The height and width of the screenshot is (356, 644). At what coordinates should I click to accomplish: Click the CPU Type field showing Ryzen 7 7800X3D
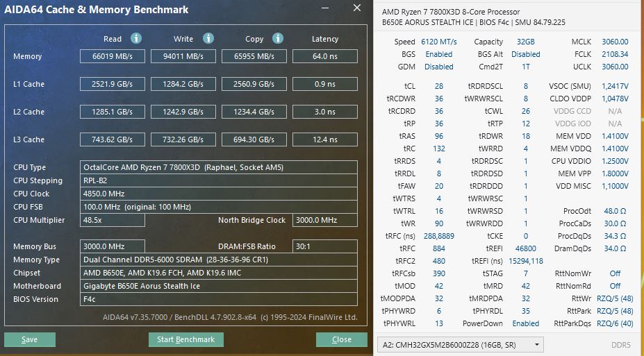coord(219,167)
